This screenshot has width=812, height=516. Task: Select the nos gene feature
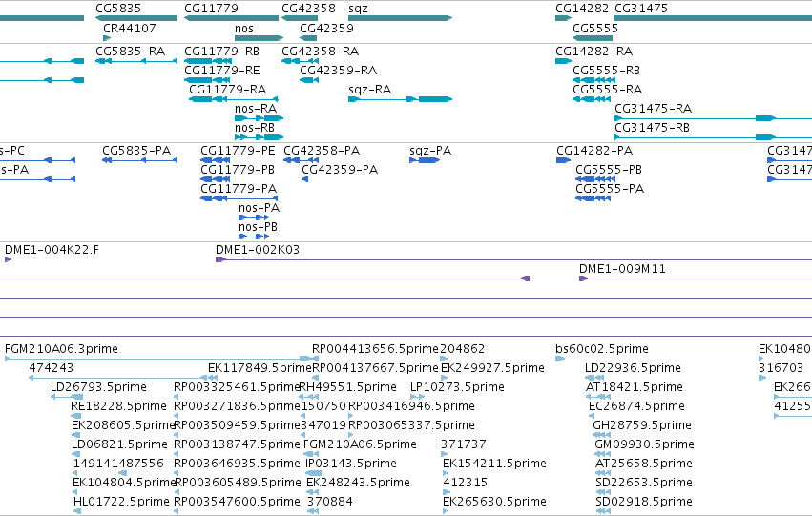(259, 38)
